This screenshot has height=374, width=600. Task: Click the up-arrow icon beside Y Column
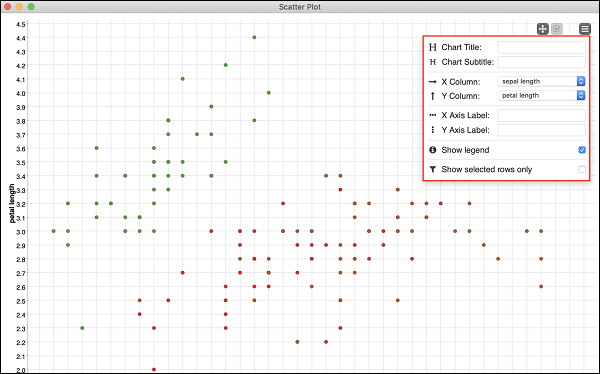click(433, 96)
